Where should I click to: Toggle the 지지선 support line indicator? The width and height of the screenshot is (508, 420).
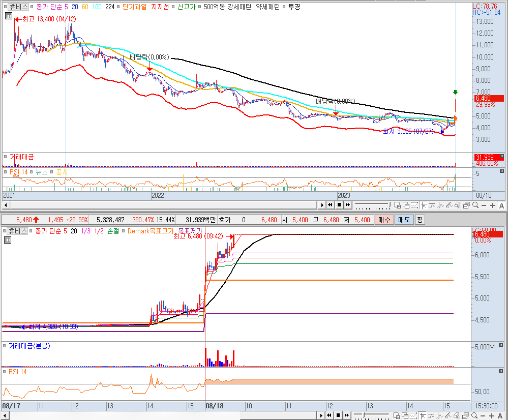coord(160,7)
